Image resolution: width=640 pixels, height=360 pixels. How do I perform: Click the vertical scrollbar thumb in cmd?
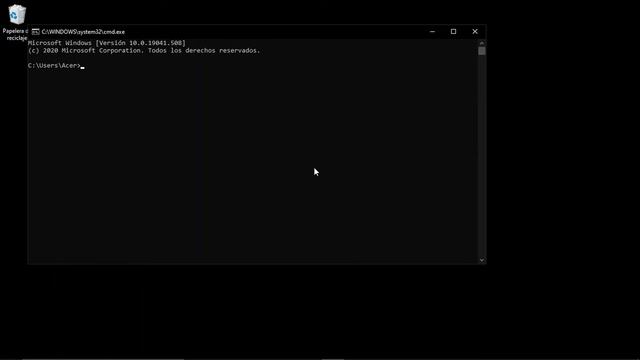[482, 51]
